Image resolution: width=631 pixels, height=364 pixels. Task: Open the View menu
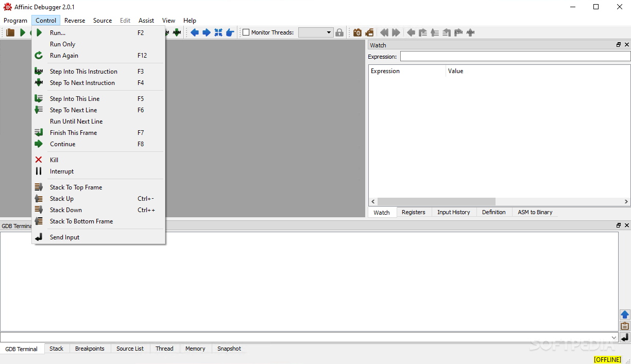(169, 21)
